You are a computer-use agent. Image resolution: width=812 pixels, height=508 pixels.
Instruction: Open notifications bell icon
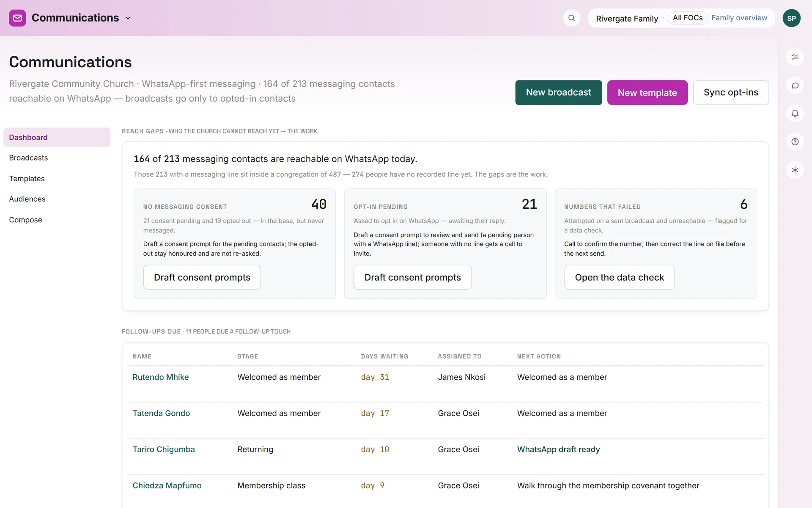[x=795, y=113]
